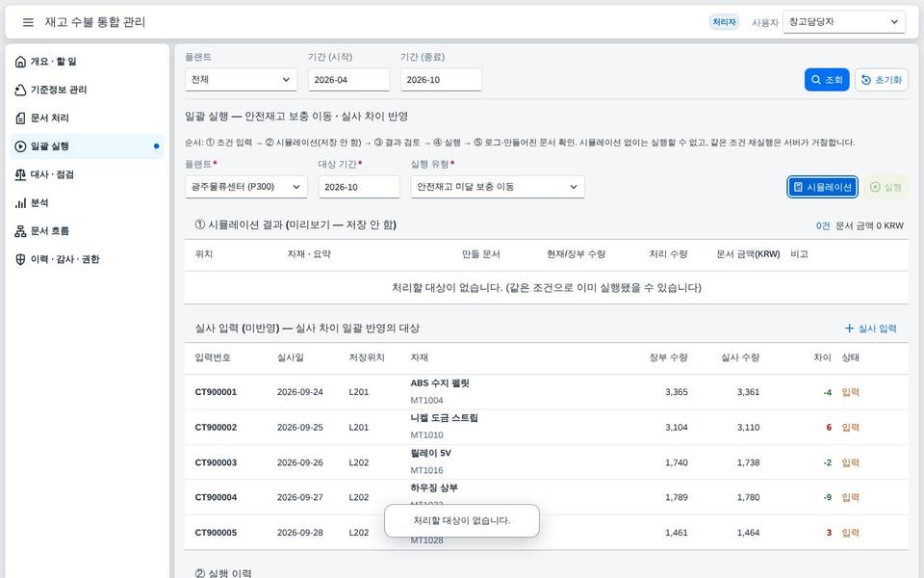924x578 pixels.
Task: Click the flow diagram icon for 문서 흐름
Action: 20,231
